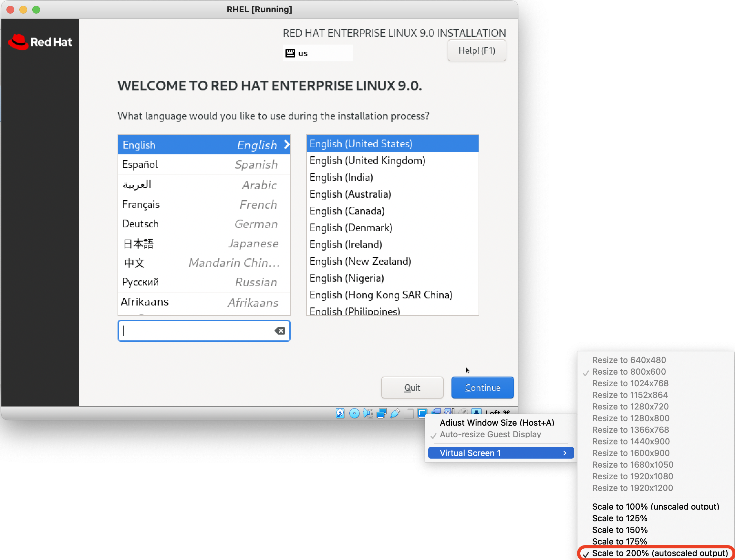Image resolution: width=735 pixels, height=560 pixels.
Task: Select English (Denmark) locale
Action: tap(392, 228)
